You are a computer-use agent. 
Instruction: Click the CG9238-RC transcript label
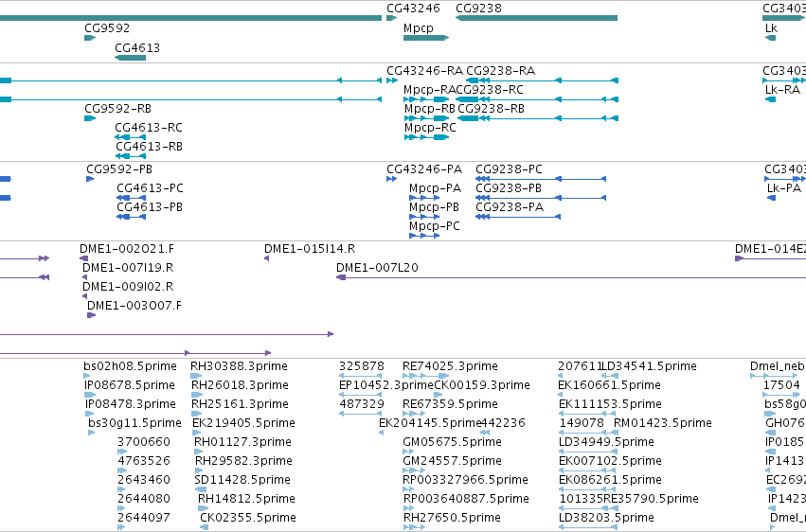[x=490, y=90]
